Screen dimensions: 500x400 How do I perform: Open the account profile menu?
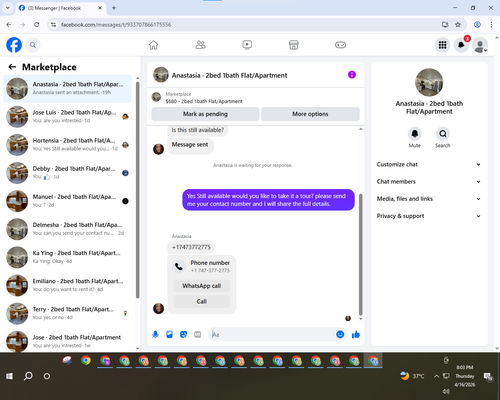tap(480, 45)
